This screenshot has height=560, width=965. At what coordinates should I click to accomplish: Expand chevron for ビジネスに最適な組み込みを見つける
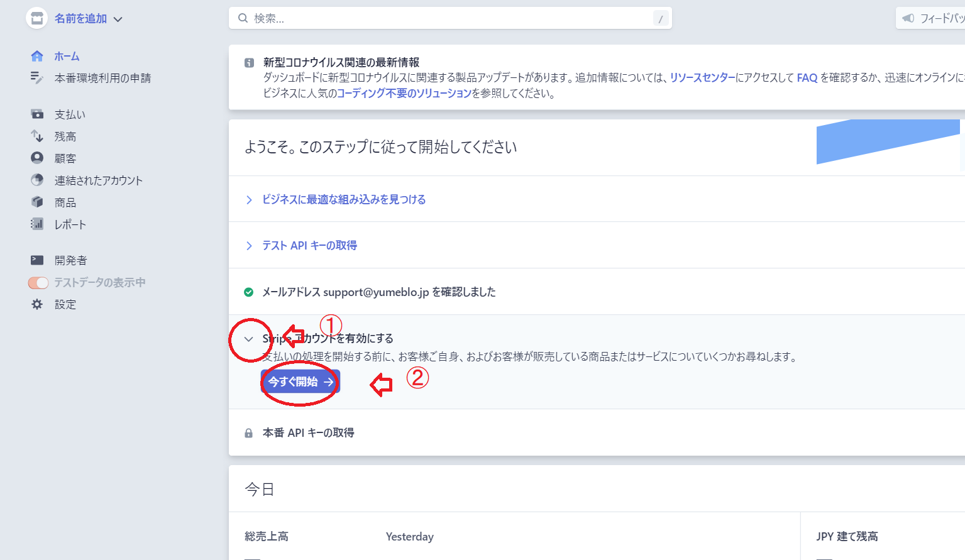pos(249,200)
